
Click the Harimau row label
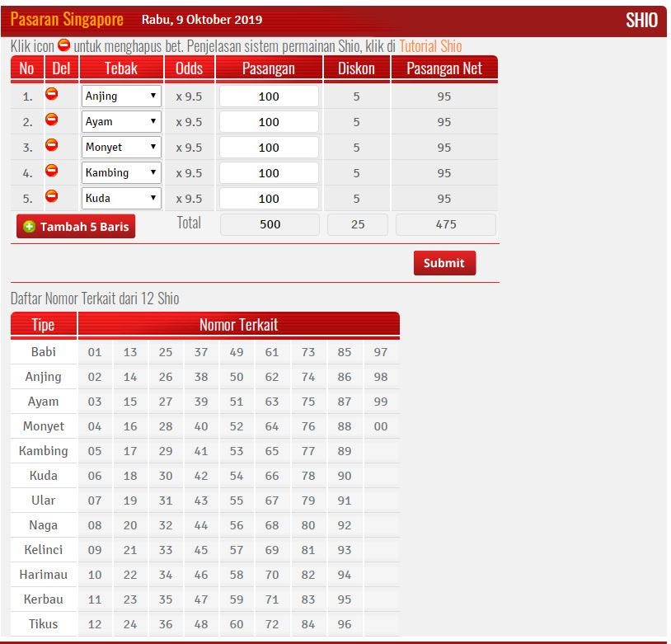43,575
